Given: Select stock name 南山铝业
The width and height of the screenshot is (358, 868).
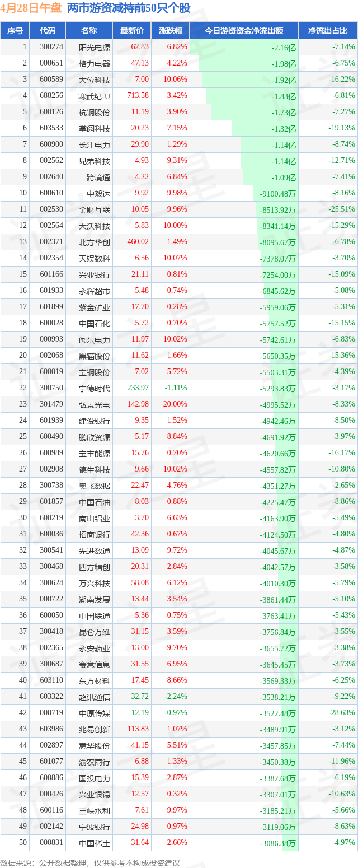Looking at the screenshot, I should click(x=95, y=518).
